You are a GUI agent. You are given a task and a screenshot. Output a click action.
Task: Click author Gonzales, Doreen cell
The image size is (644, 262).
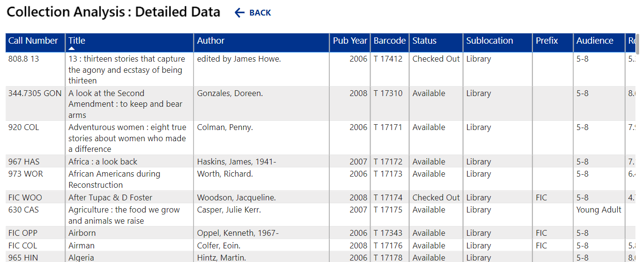click(230, 93)
